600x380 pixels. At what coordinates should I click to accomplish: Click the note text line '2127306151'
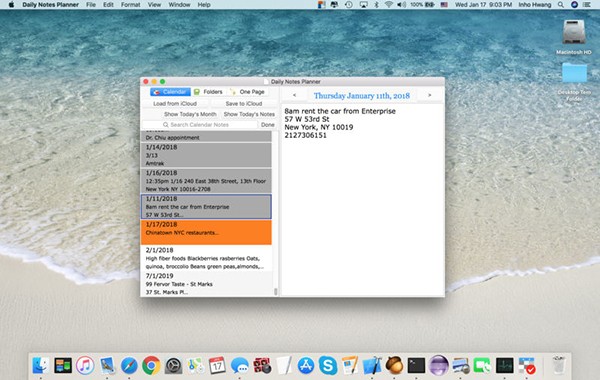tap(305, 135)
